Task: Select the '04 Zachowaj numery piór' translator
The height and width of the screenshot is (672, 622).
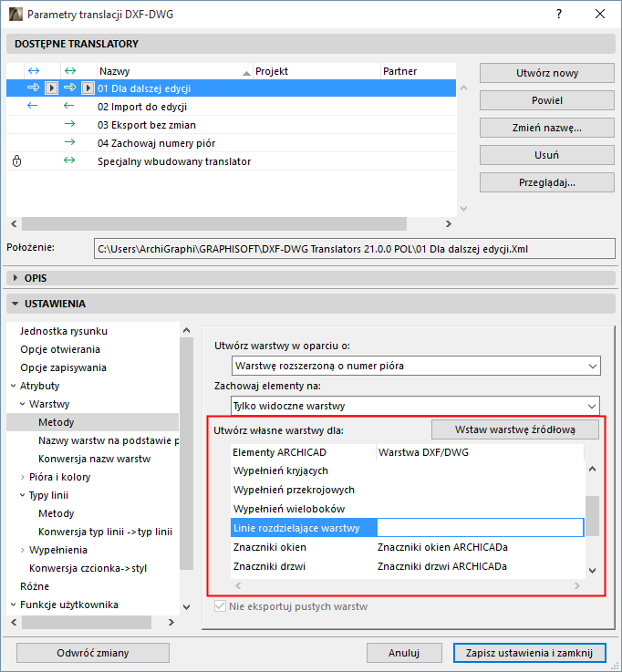Action: 231,143
